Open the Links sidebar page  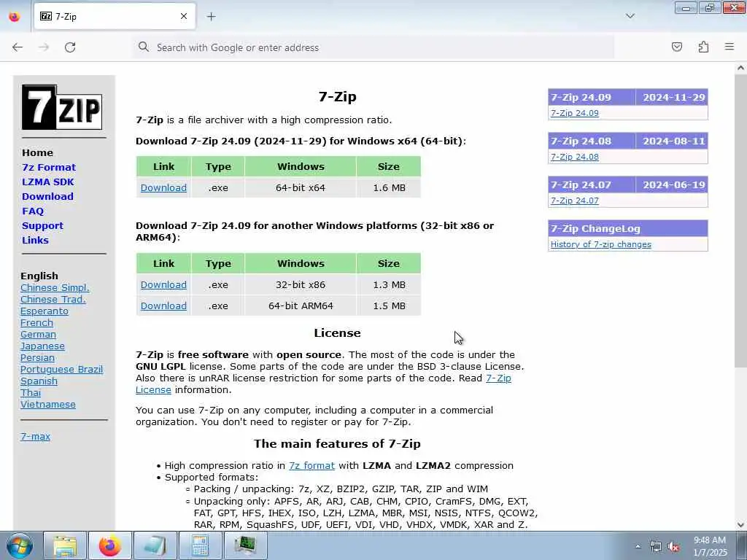click(x=35, y=241)
